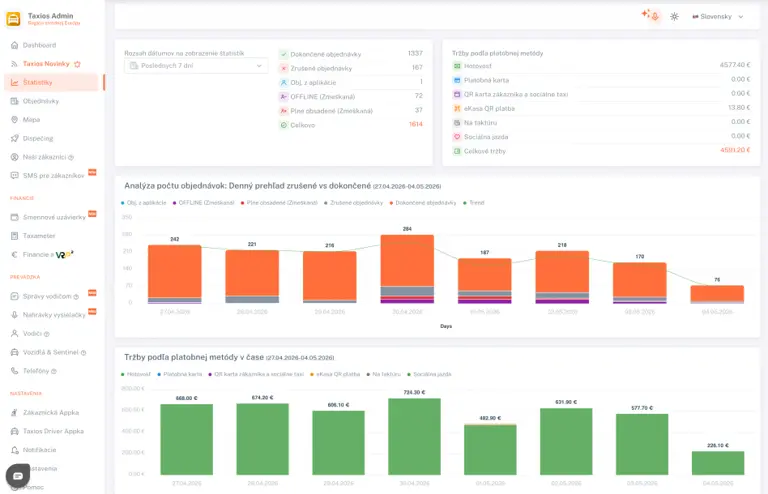The height and width of the screenshot is (494, 768).
Task: Click the bell icon for Notifikácie
Action: 14,449
